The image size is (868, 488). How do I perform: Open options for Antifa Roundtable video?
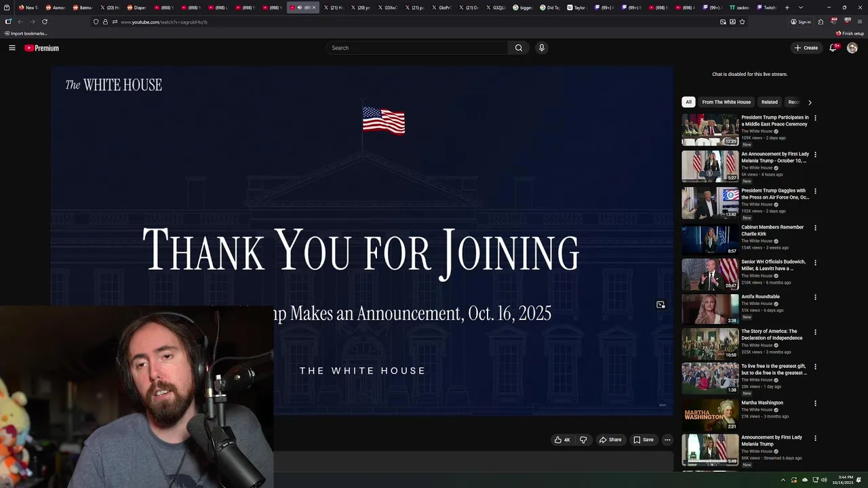(815, 297)
